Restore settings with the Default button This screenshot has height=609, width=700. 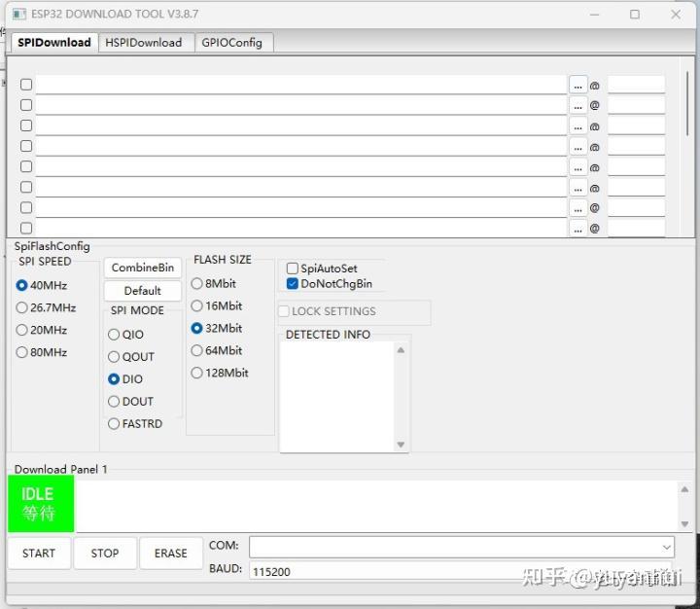coord(143,291)
